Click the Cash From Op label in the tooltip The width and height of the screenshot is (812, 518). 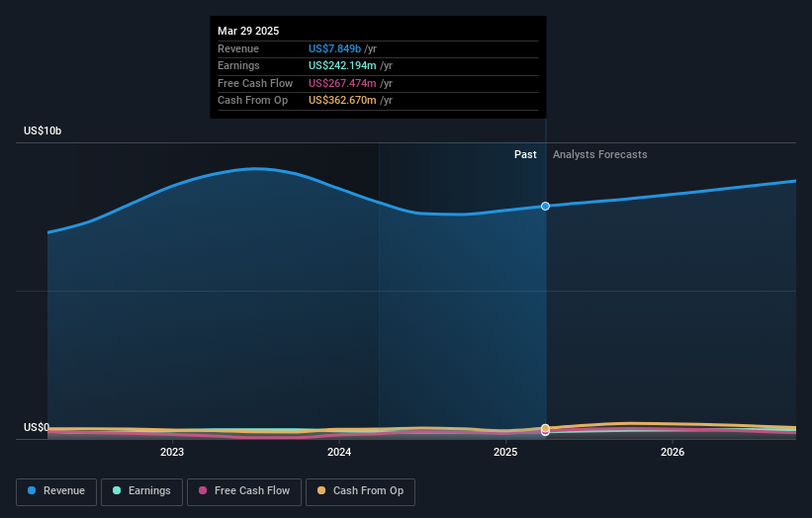(x=253, y=101)
